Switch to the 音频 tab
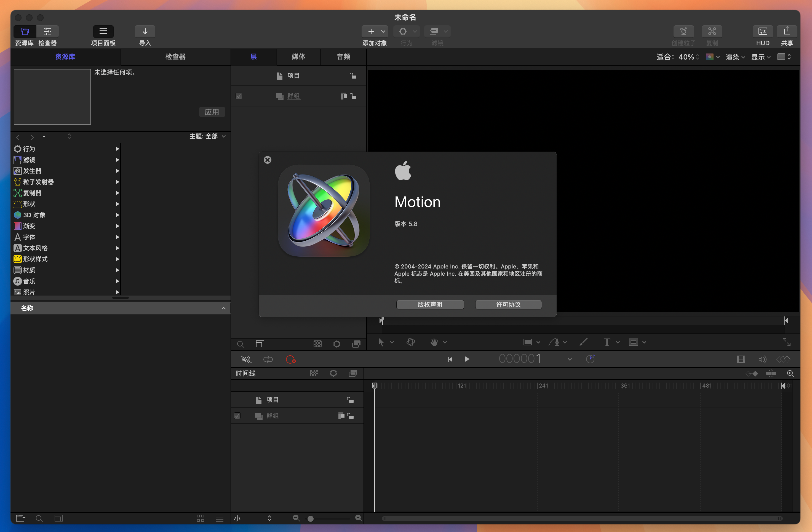812x532 pixels. pyautogui.click(x=344, y=57)
